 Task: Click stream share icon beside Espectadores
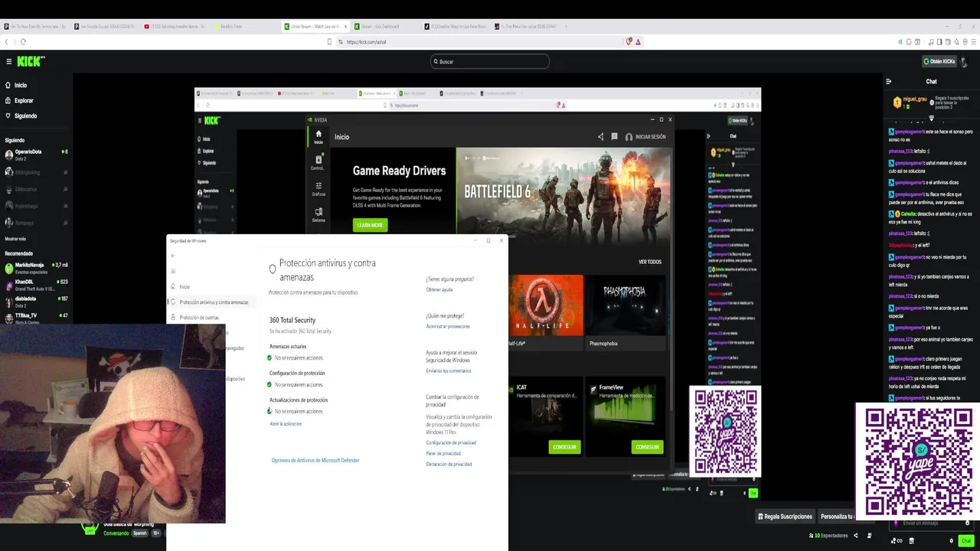pyautogui.click(x=855, y=536)
